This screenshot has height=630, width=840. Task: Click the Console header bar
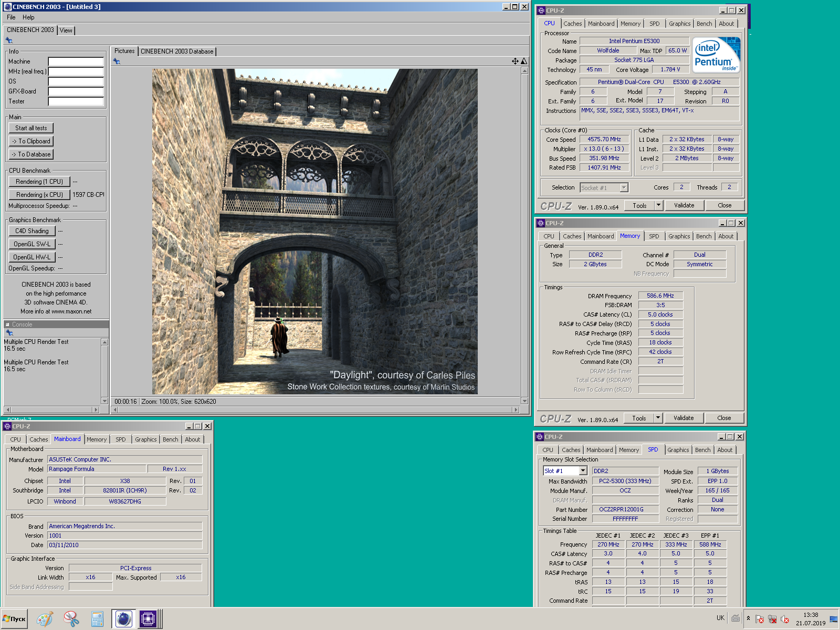pos(56,324)
